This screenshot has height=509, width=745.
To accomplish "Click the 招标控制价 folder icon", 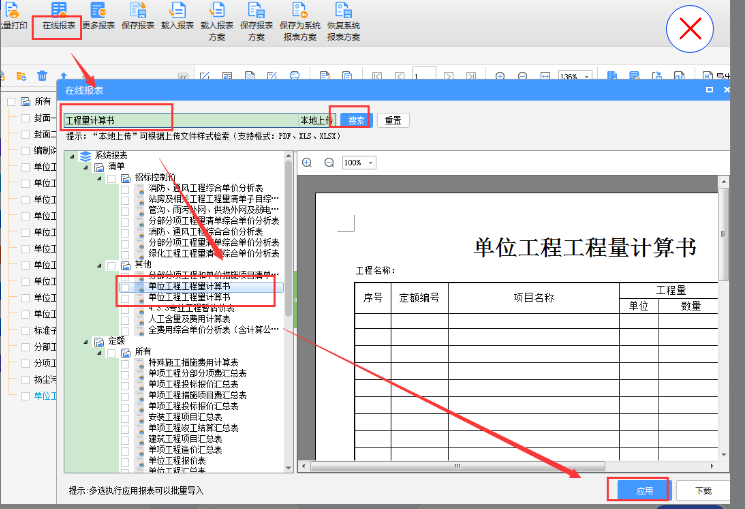I will [x=125, y=178].
